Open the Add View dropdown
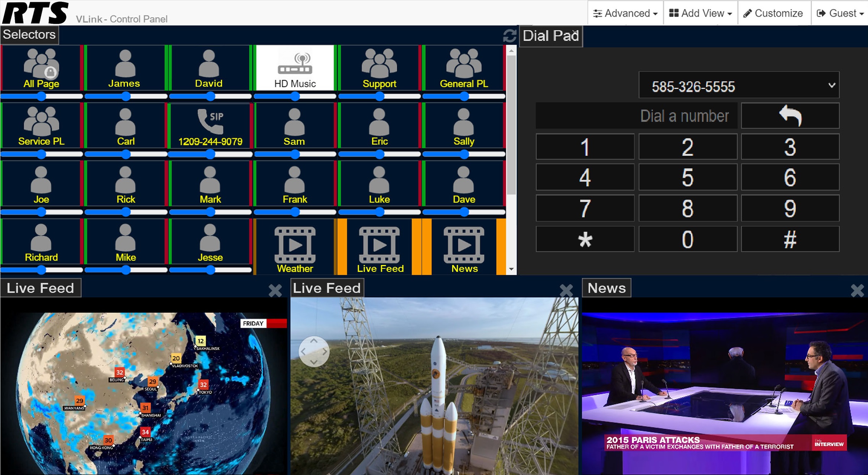Image resolution: width=868 pixels, height=475 pixels. coord(701,13)
